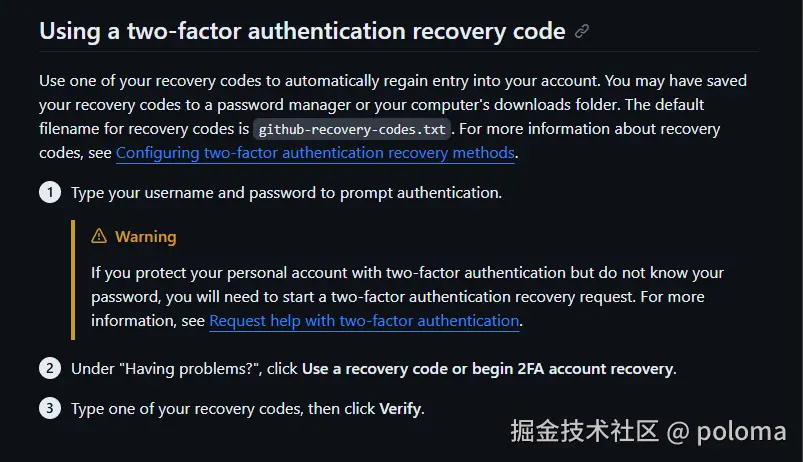Viewport: 803px width, 462px height.
Task: Click the orange "Warning" label text
Action: [x=145, y=237]
